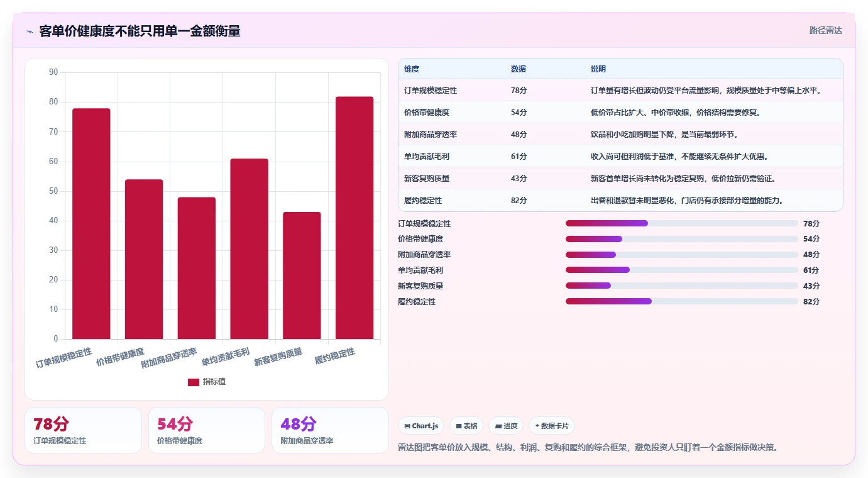Click the 新客复购质量 progress bar

[682, 286]
